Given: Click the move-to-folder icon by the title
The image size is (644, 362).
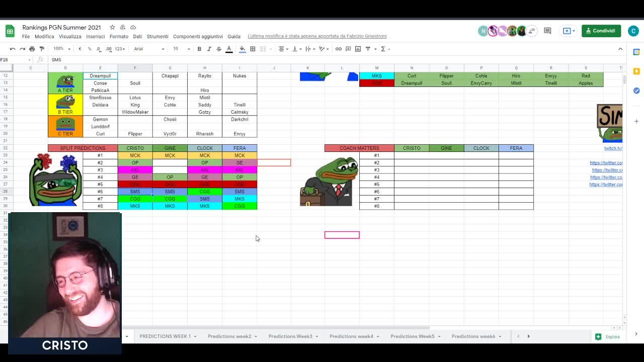Looking at the screenshot, I should tap(123, 27).
